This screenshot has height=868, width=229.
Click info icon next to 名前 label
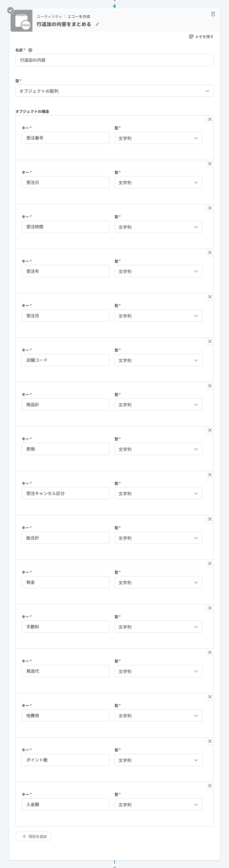(30, 50)
